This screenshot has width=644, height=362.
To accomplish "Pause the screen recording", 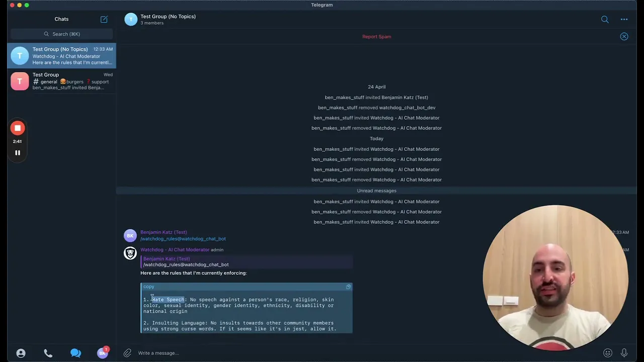I will tap(18, 153).
